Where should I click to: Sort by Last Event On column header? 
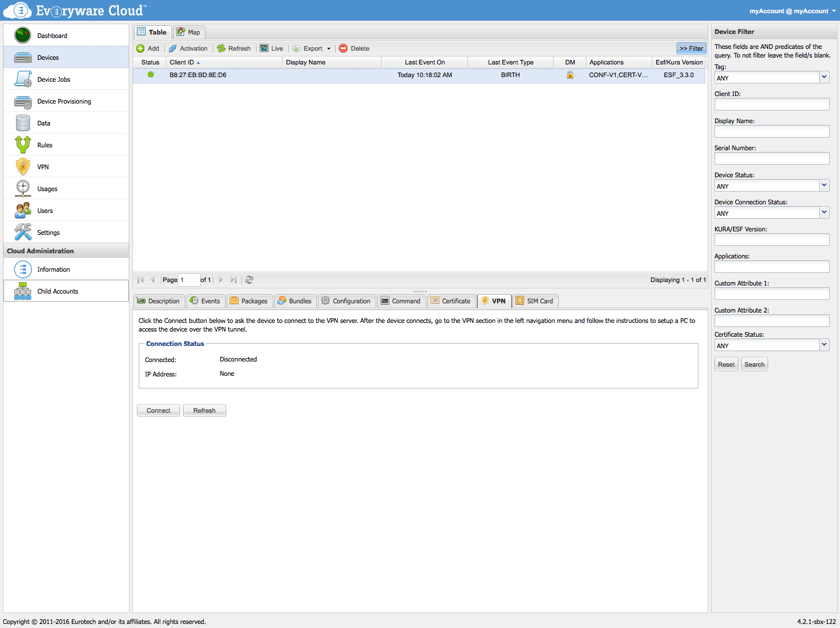pyautogui.click(x=425, y=62)
